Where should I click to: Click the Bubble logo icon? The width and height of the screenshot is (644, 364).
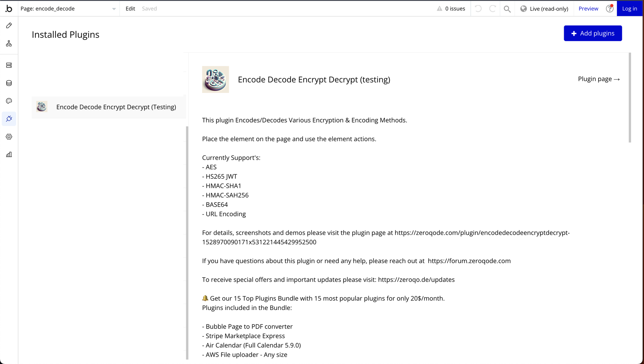point(9,8)
